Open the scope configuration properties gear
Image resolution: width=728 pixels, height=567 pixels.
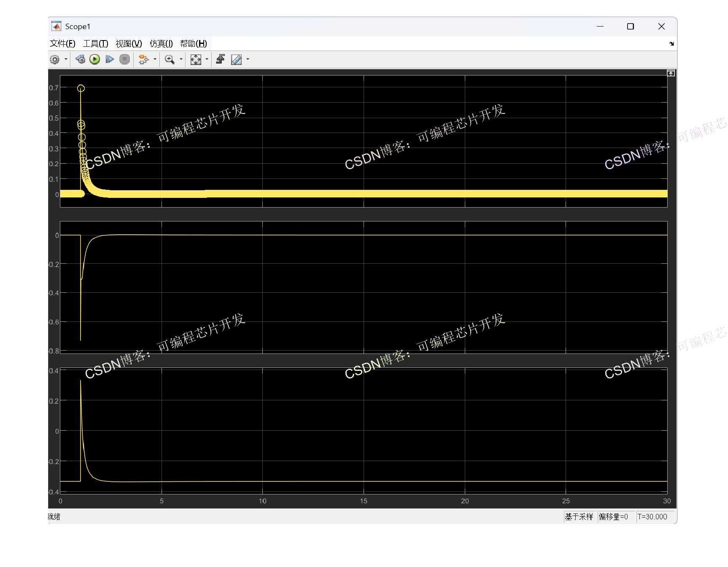click(x=55, y=59)
